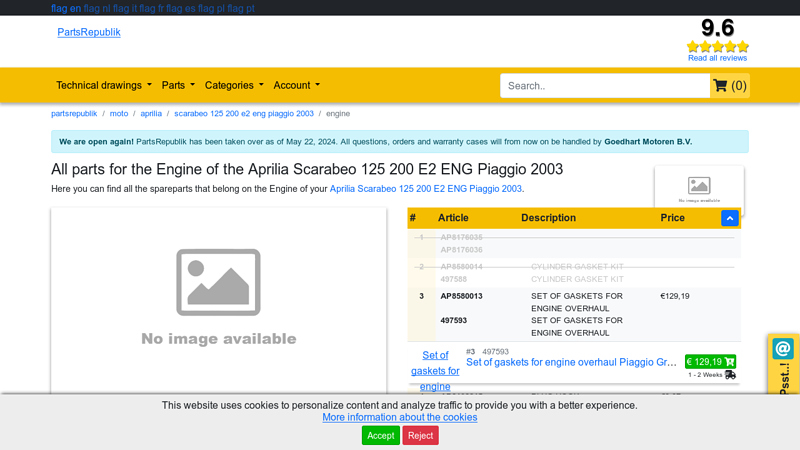Image resolution: width=800 pixels, height=450 pixels.
Task: Click the Search input field
Action: 604,86
